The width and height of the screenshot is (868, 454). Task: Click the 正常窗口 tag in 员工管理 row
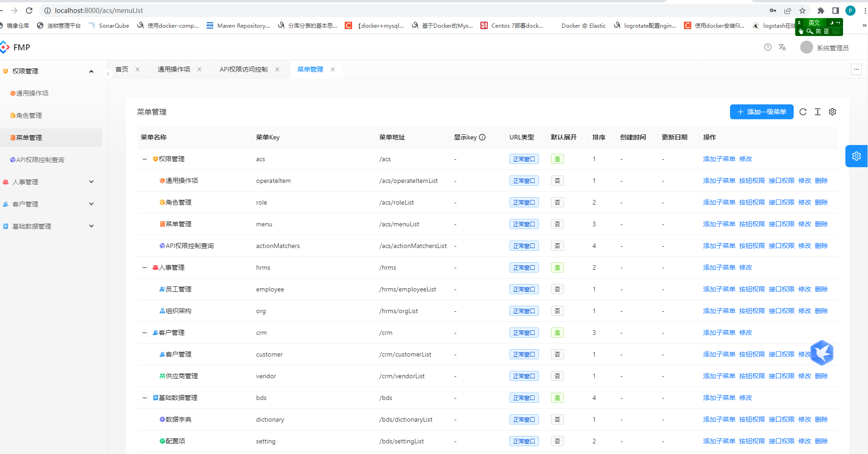point(524,289)
